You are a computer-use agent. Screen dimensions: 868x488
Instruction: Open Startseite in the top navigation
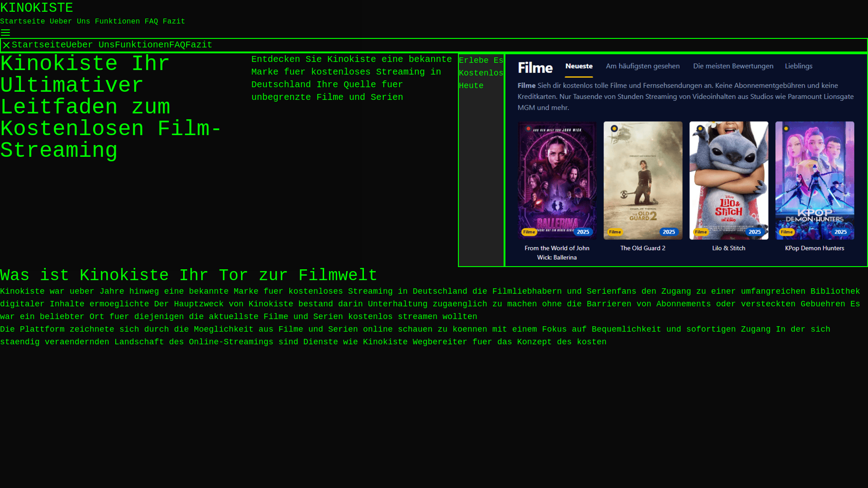point(23,22)
